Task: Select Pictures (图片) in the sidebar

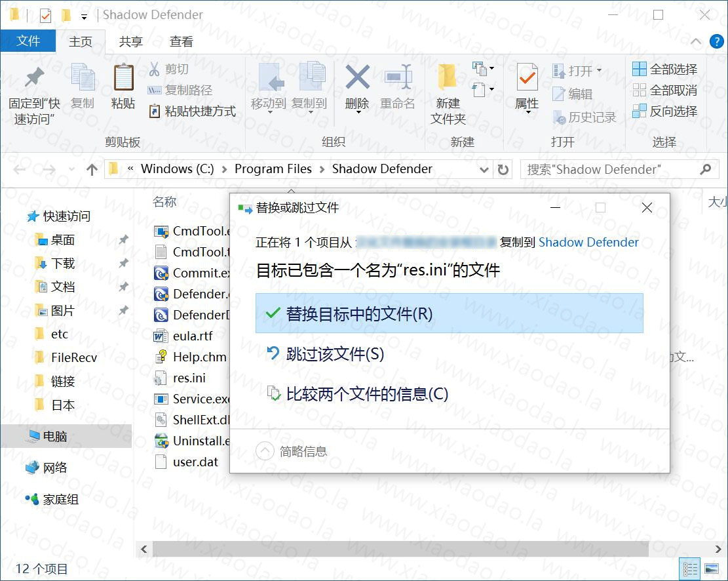Action: [55, 310]
